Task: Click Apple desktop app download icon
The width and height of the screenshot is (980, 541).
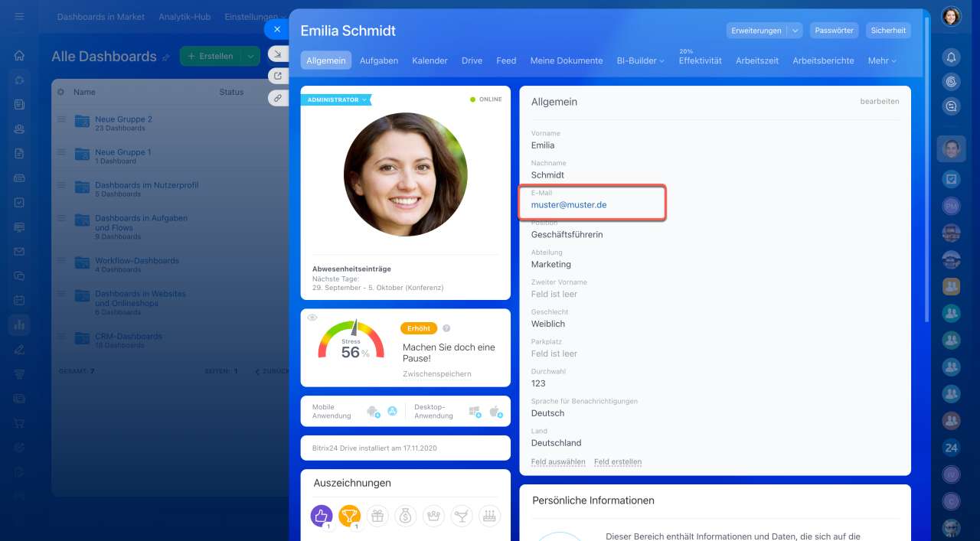Action: pyautogui.click(x=495, y=412)
